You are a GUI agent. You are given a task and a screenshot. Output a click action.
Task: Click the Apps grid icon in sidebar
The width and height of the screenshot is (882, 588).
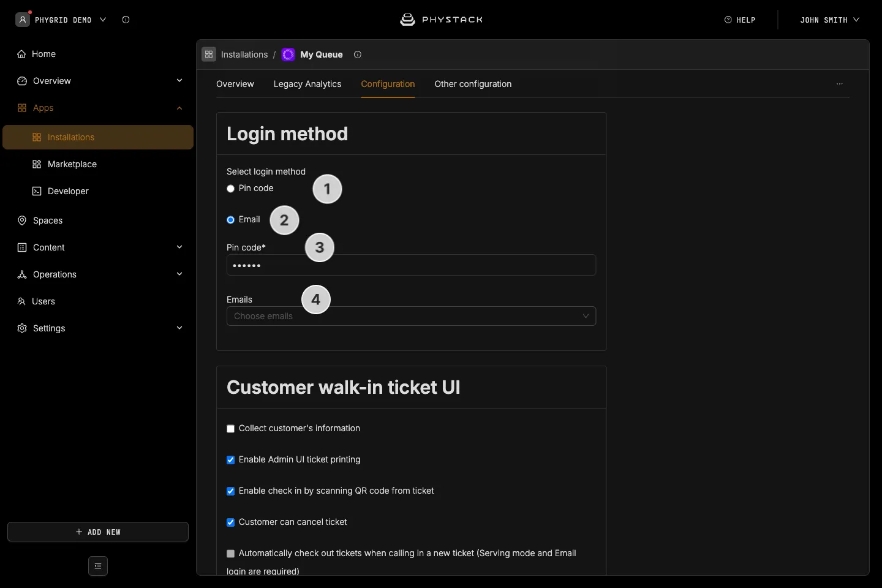[22, 108]
